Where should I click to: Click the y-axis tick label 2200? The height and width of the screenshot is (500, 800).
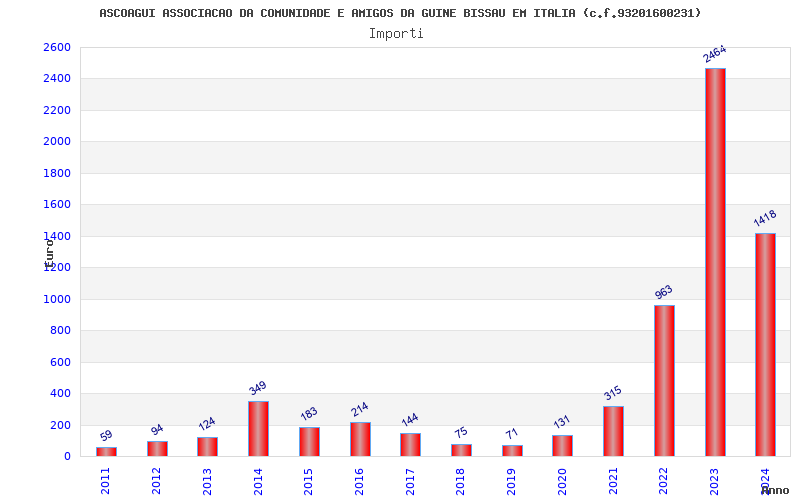click(57, 110)
